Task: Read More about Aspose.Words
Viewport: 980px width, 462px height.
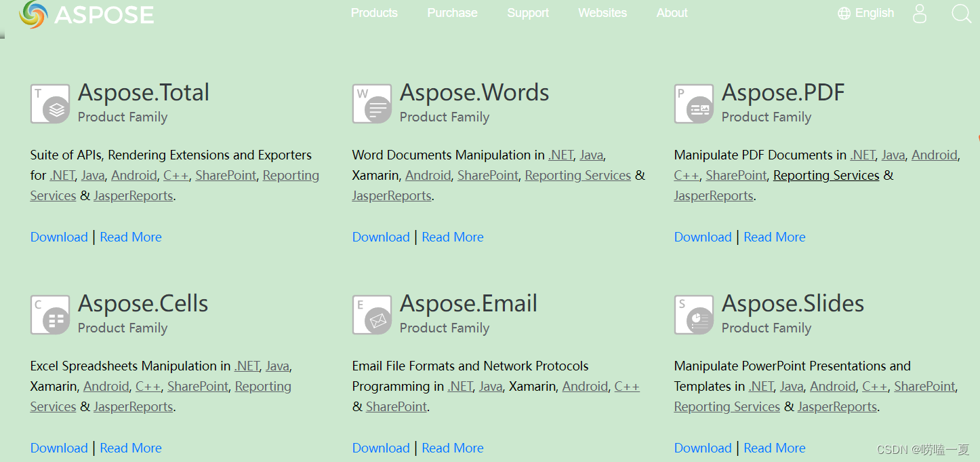Action: pyautogui.click(x=453, y=237)
